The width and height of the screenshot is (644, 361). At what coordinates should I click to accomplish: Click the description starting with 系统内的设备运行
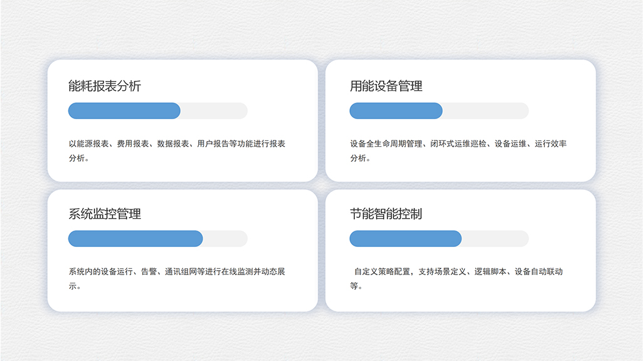[177, 278]
